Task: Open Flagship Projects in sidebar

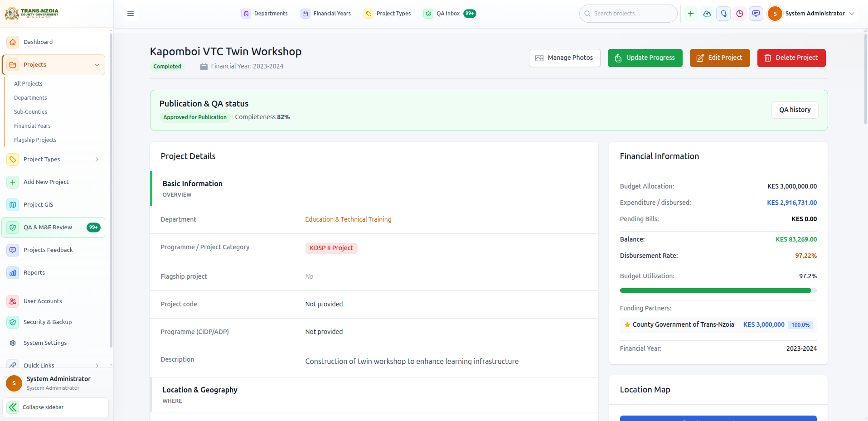Action: [35, 140]
